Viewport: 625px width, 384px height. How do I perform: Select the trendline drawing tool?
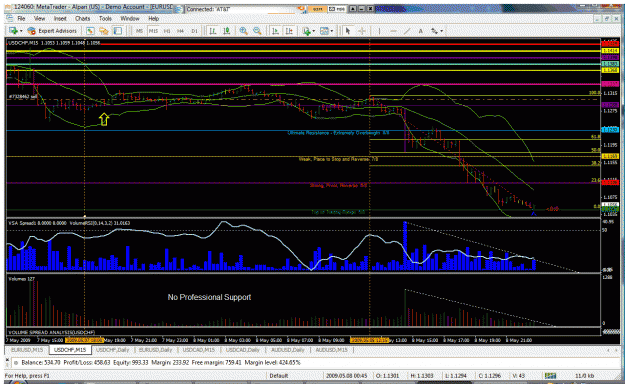coord(407,31)
